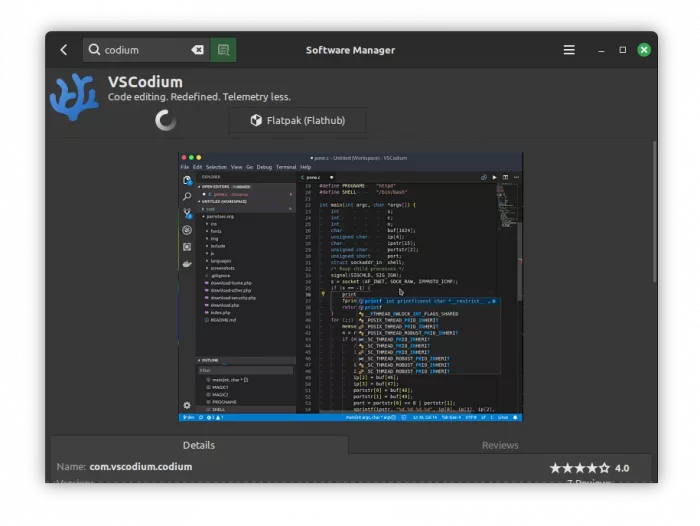The height and width of the screenshot is (526, 700).
Task: Clear the codium search text
Action: (197, 50)
